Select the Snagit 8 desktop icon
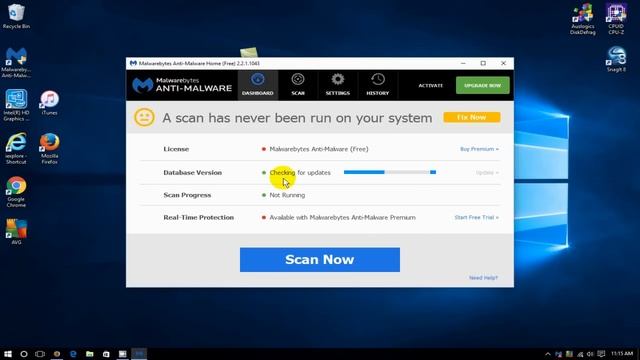Image resolution: width=640 pixels, height=360 pixels. [x=616, y=59]
